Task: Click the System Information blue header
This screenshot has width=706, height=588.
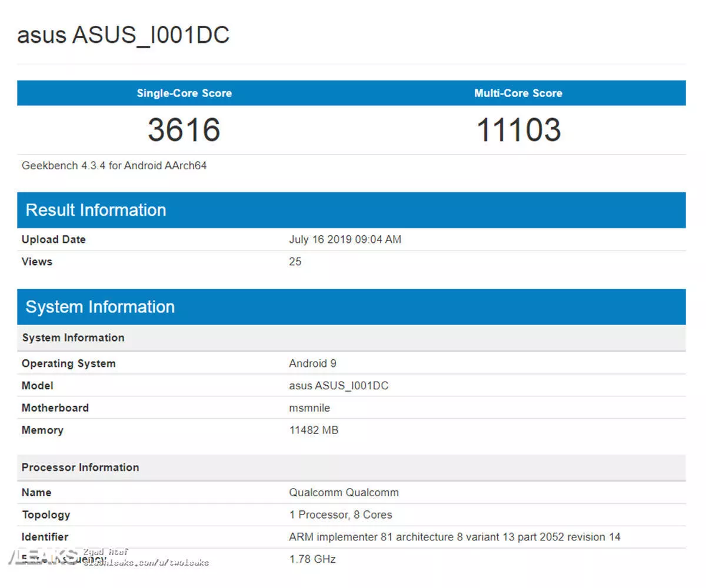Action: [x=351, y=306]
